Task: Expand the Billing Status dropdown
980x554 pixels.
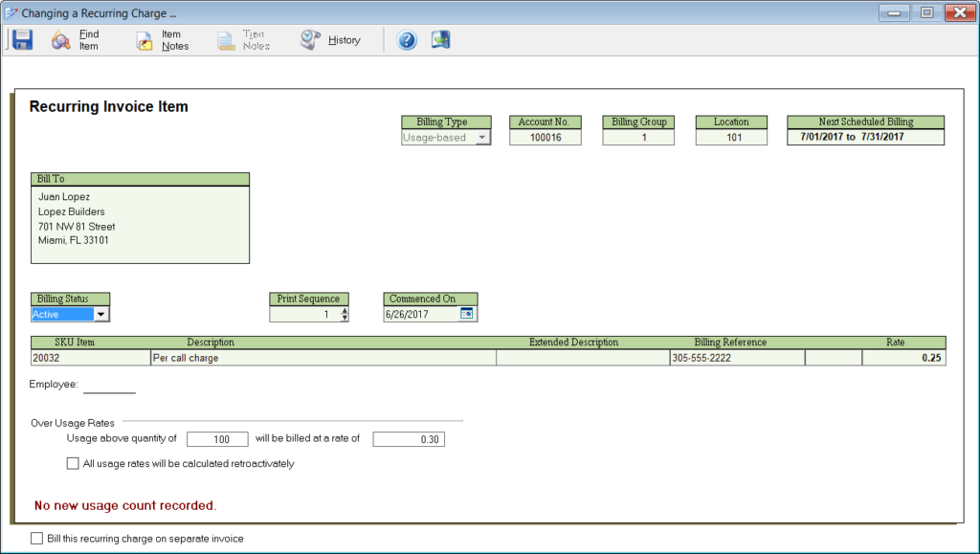Action: click(101, 314)
